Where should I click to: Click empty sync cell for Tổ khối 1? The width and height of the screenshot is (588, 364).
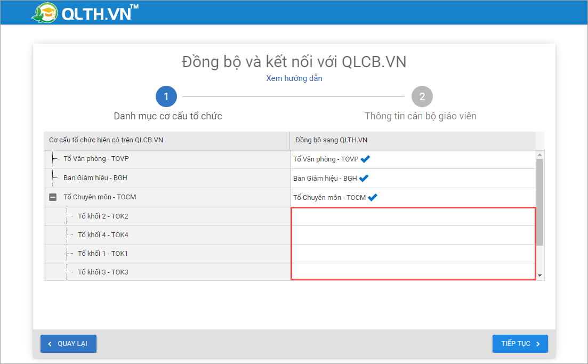413,254
